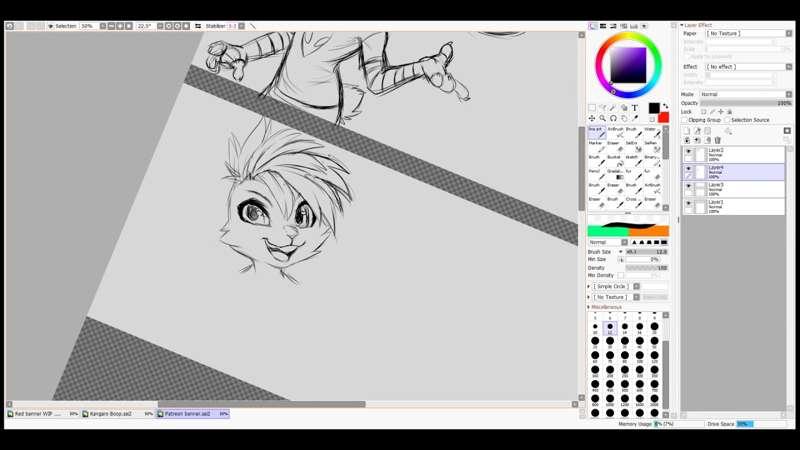
Task: Select Layer1 in the layer list
Action: (x=734, y=206)
